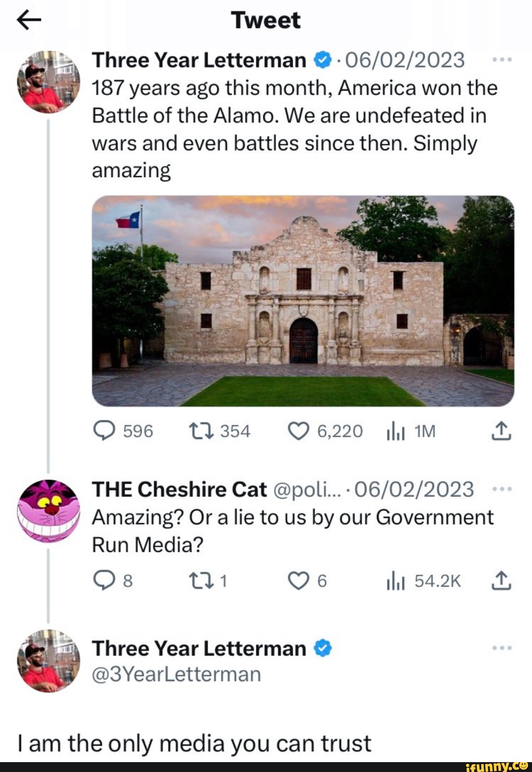The height and width of the screenshot is (772, 532).
Task: Open more options on the bottom tweet
Action: (x=502, y=648)
